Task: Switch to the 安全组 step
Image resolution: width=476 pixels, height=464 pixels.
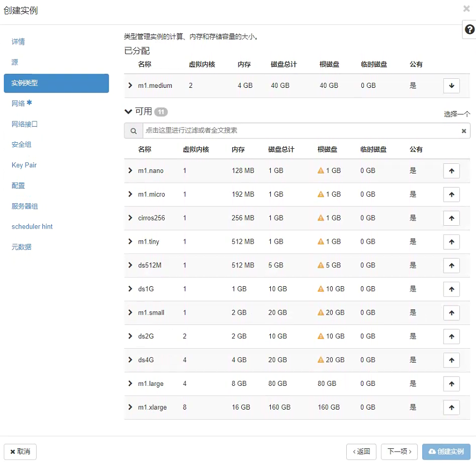Action: tap(22, 144)
